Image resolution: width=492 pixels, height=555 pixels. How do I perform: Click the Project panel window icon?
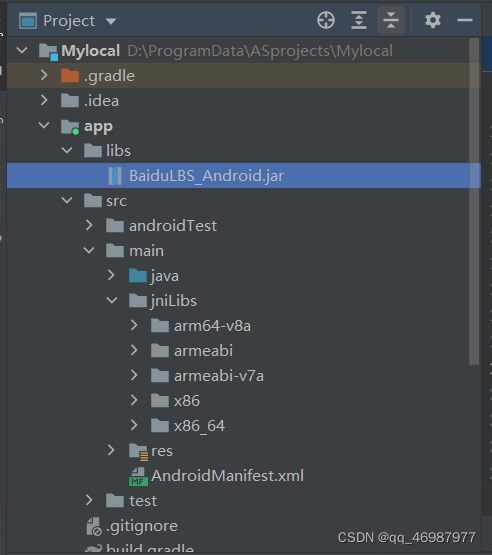coord(28,21)
